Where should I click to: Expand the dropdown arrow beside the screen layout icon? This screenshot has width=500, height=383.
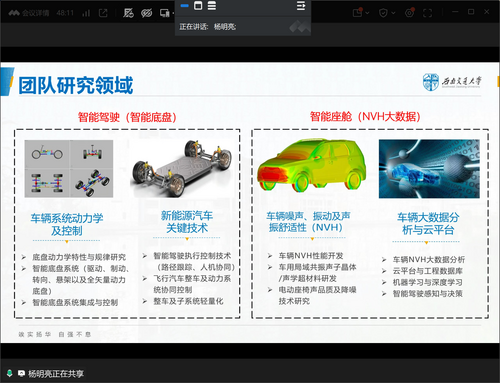click(173, 13)
